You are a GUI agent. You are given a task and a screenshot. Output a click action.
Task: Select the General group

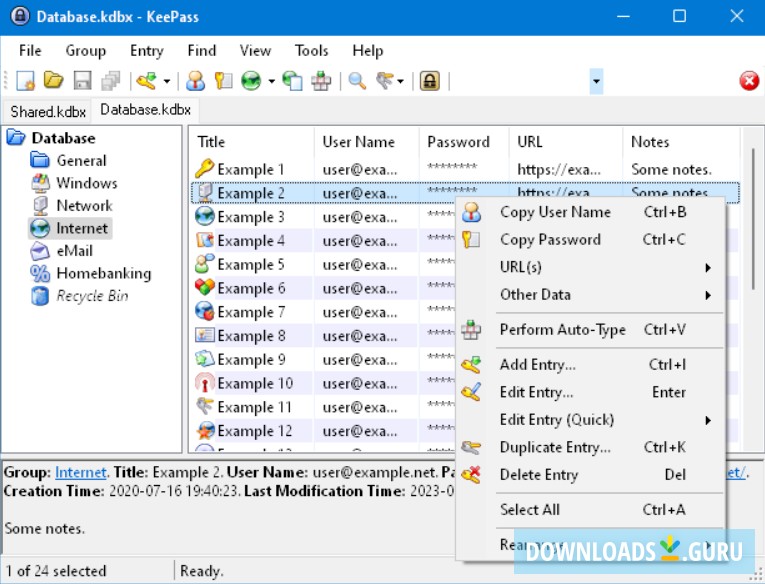(81, 161)
